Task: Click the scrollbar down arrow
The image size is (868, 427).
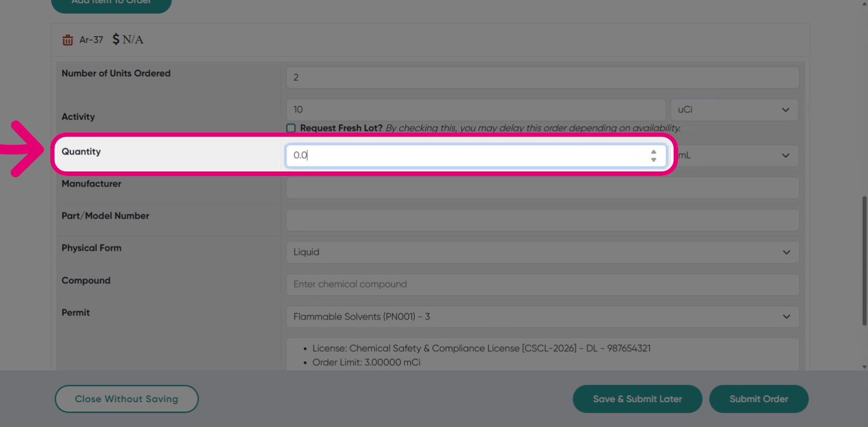Action: (x=864, y=367)
